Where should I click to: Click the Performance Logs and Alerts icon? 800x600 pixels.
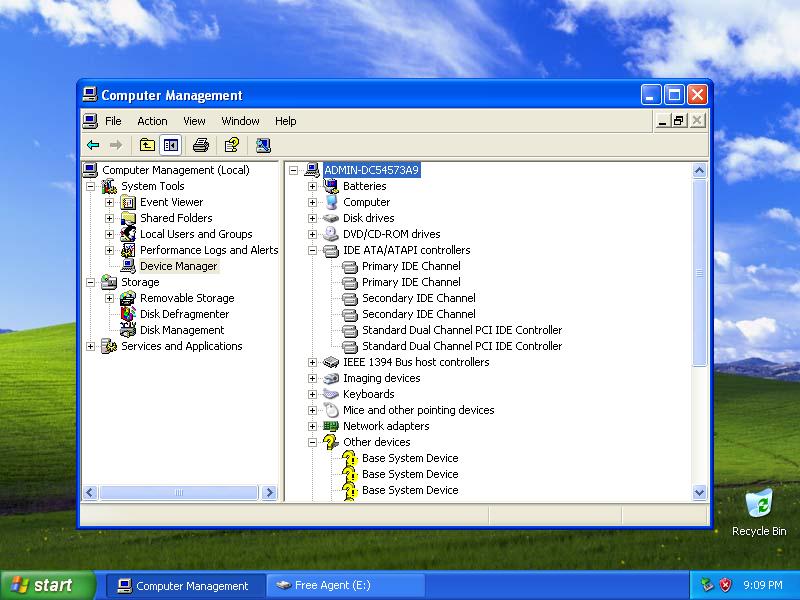click(x=128, y=250)
